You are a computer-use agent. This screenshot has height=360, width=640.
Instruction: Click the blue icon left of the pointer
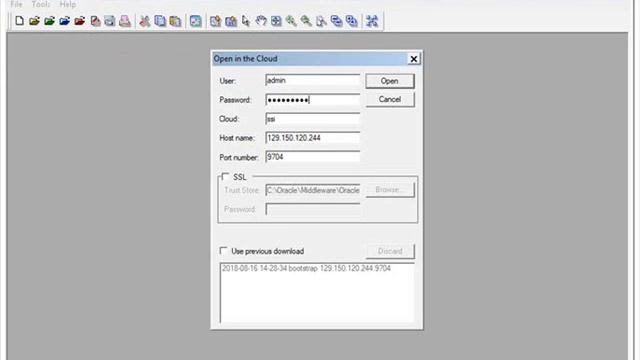(x=231, y=21)
